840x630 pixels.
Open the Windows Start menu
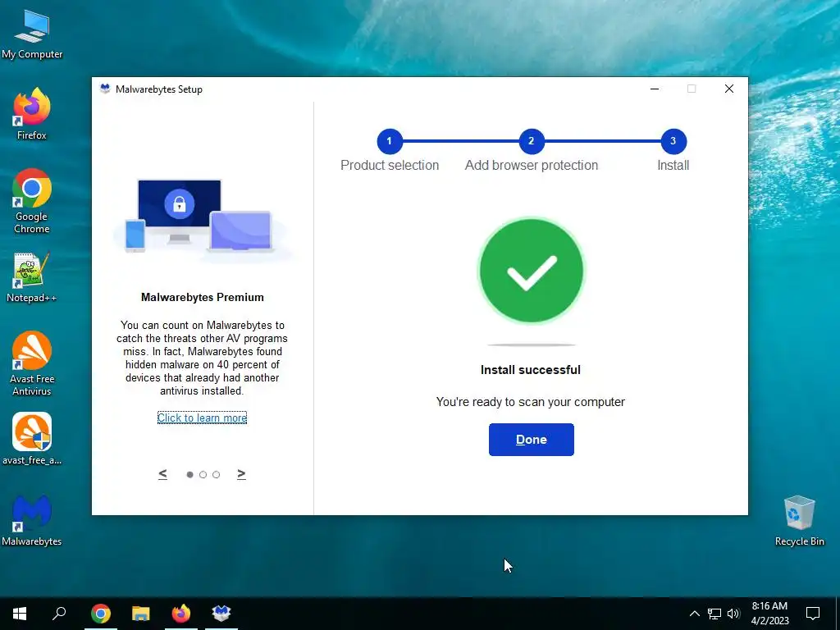(x=20, y=614)
